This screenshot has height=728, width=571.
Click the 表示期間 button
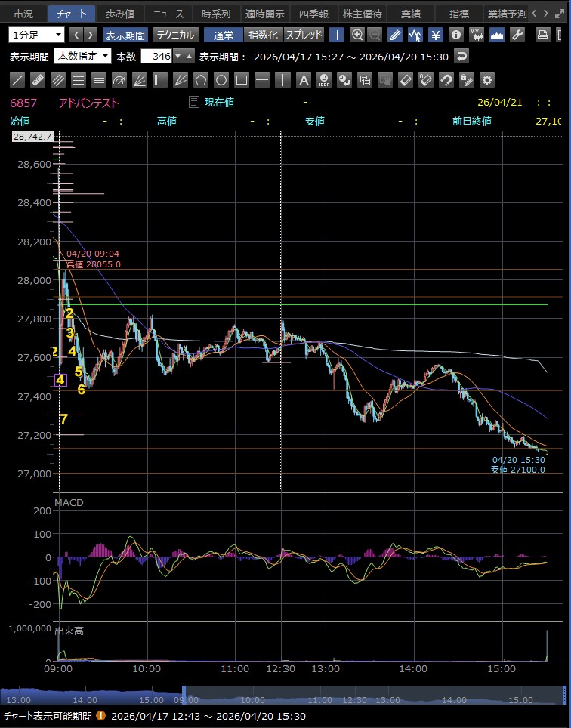click(125, 35)
